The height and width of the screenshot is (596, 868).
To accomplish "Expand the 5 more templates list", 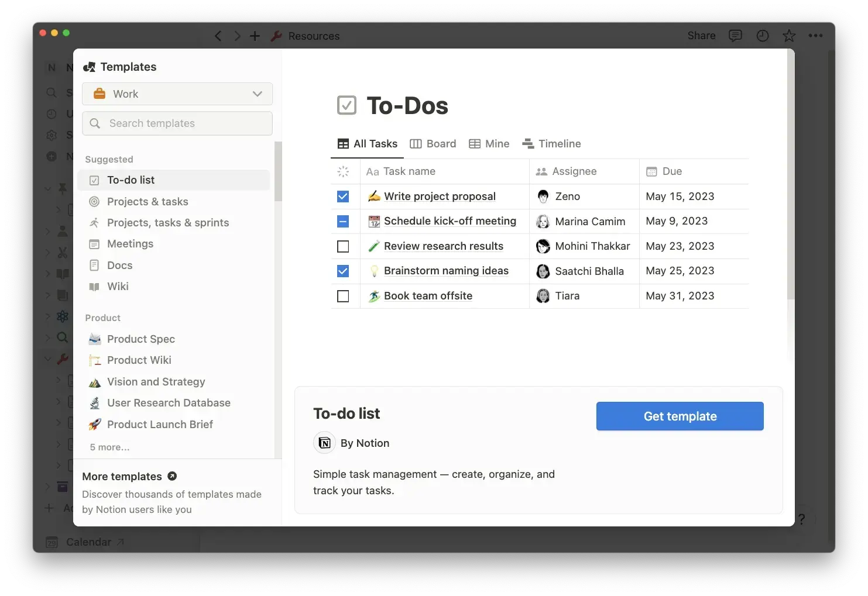I will [x=109, y=446].
